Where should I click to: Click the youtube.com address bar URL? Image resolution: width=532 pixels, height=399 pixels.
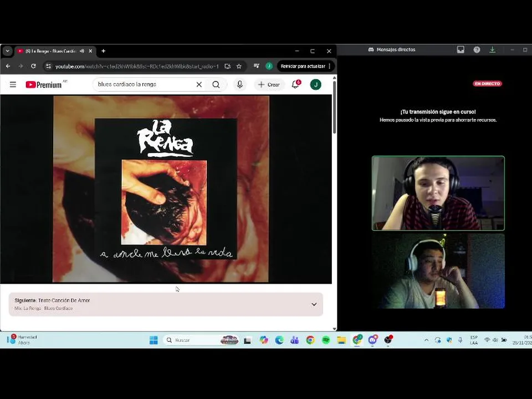tap(137, 66)
